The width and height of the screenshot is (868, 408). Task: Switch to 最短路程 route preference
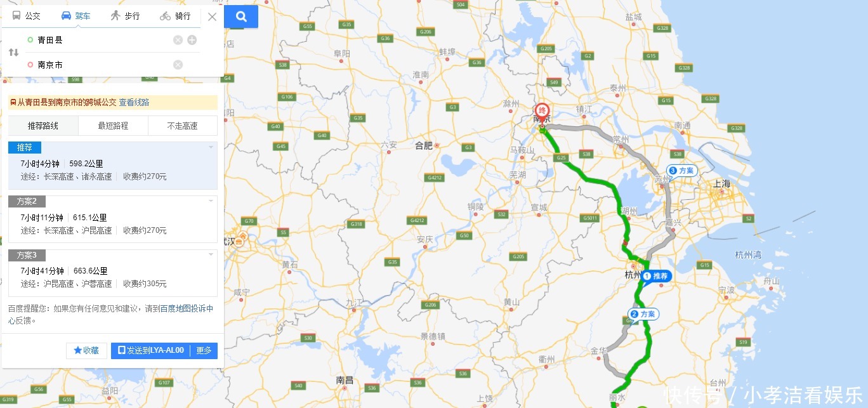[113, 126]
